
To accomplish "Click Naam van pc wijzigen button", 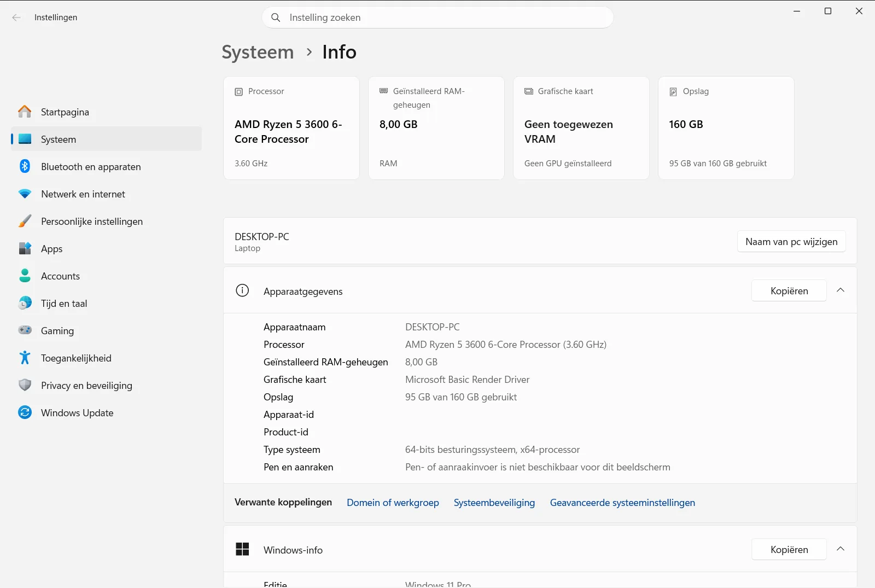I will 791,242.
